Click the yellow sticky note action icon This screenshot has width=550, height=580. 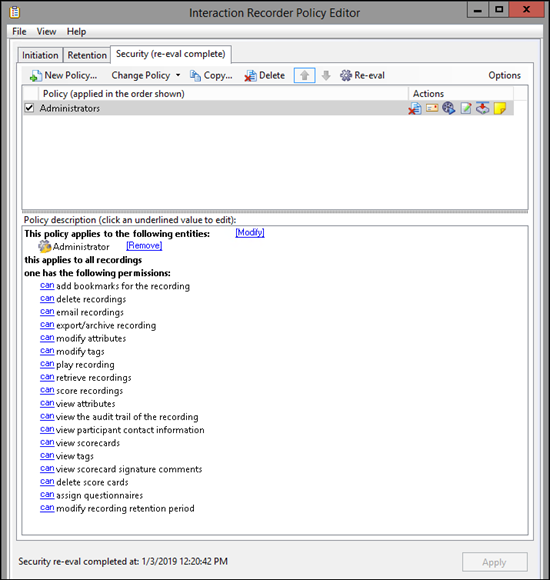pyautogui.click(x=500, y=109)
